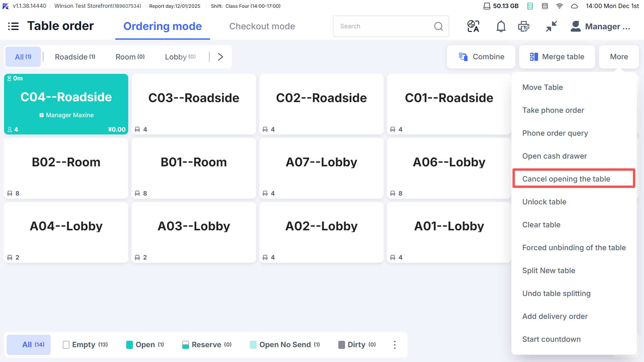Click the collapse fullscreen arrows icon
Viewport: 644px width, 362px height.
[551, 26]
